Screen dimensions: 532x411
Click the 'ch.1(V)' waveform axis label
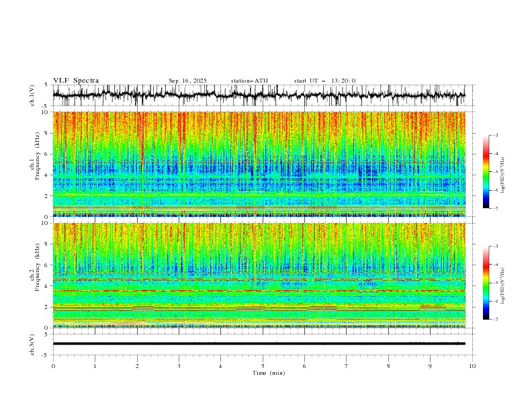[x=32, y=95]
